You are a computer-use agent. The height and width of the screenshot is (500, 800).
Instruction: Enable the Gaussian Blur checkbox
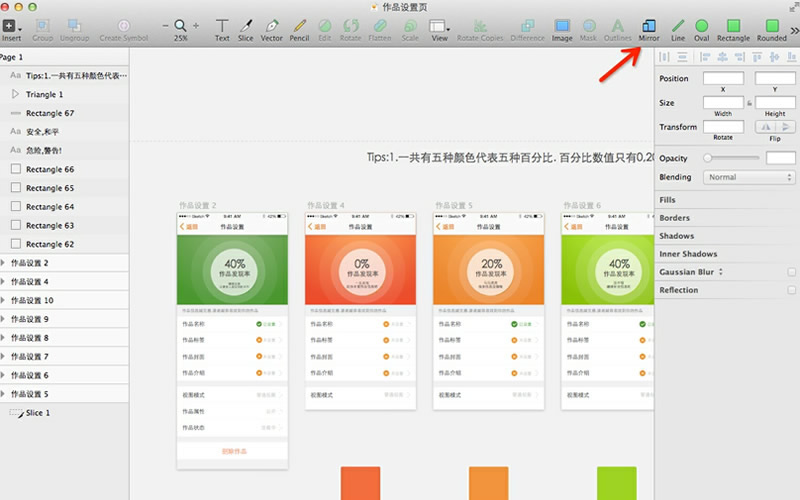coord(791,272)
